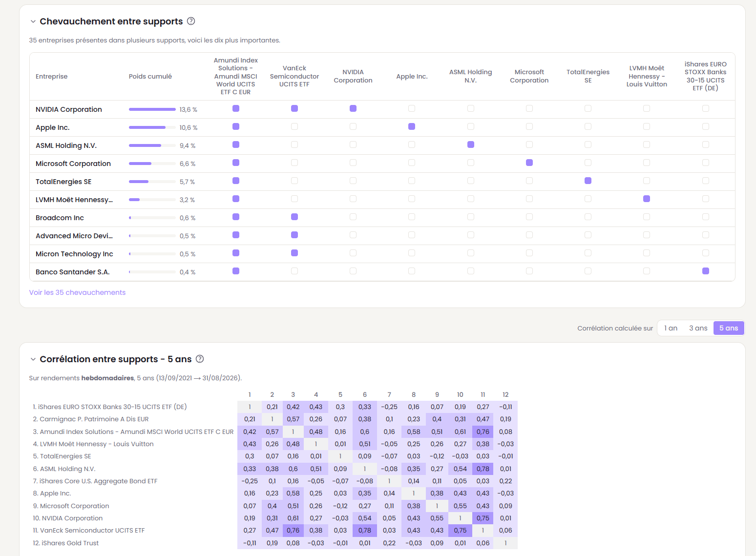The height and width of the screenshot is (556, 756).
Task: Click NVIDIA Corporation marker under Amundi MSCI World
Action: click(236, 108)
